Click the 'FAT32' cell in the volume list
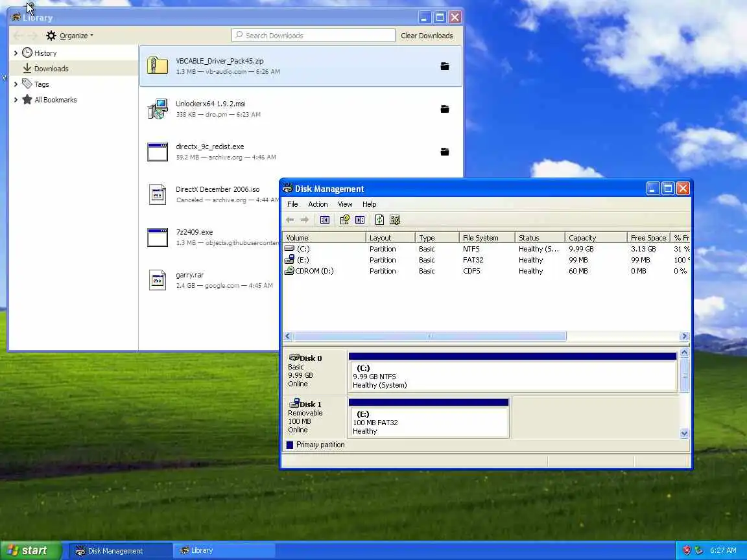The height and width of the screenshot is (560, 747). pyautogui.click(x=473, y=259)
